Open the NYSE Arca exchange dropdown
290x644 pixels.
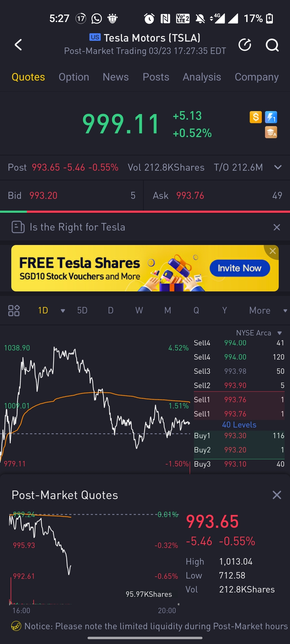(280, 333)
